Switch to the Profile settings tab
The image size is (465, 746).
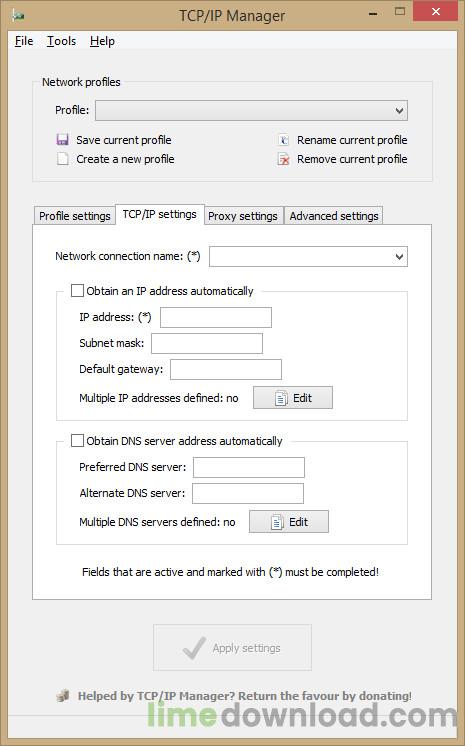click(75, 216)
